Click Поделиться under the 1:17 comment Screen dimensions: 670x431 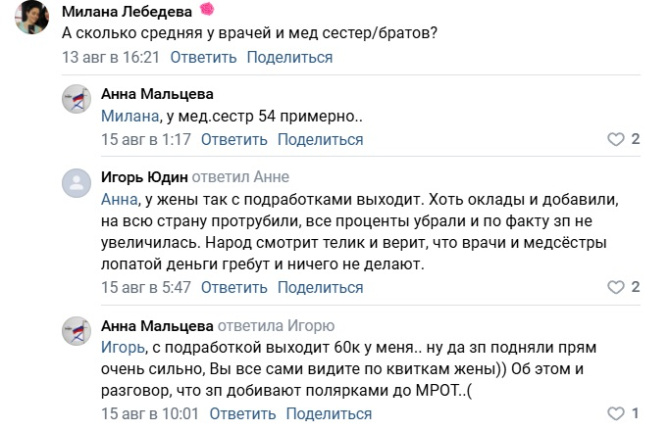pyautogui.click(x=320, y=139)
